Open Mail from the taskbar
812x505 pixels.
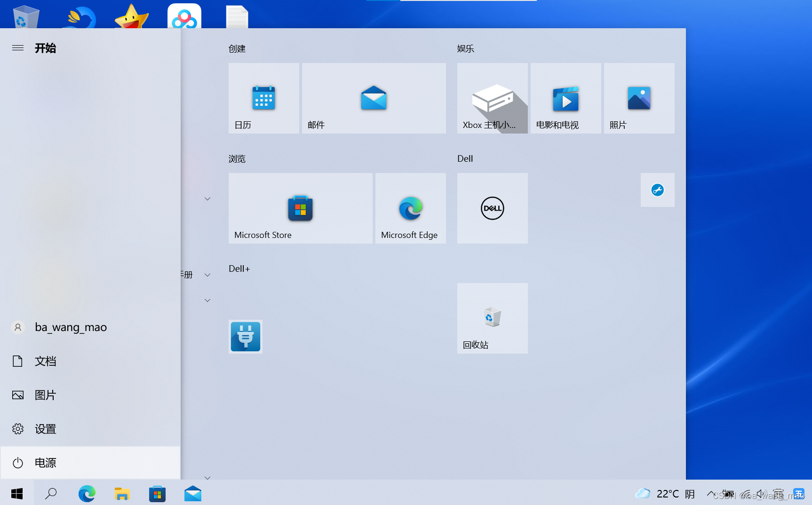pyautogui.click(x=193, y=493)
